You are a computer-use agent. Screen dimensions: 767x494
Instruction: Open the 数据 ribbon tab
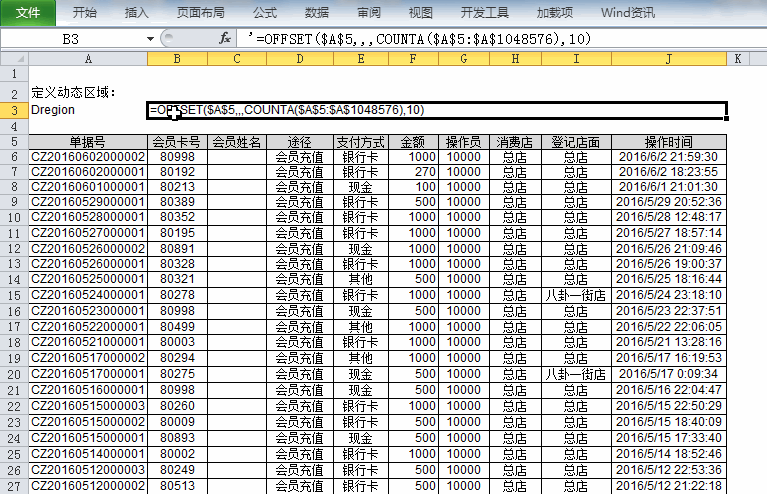point(317,12)
